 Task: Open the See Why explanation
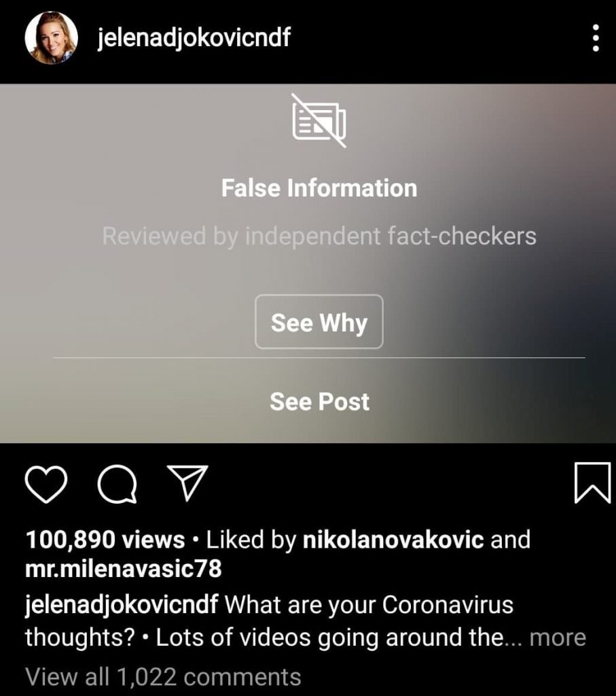click(x=319, y=321)
